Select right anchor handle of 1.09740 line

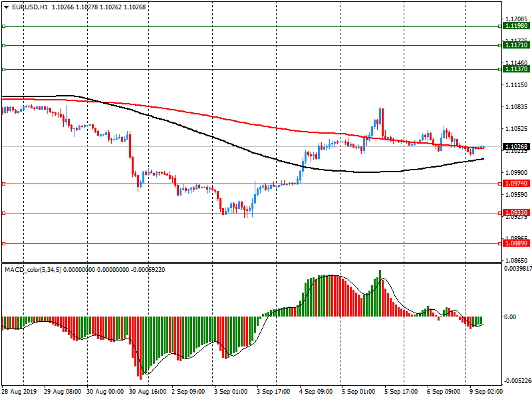coord(500,184)
